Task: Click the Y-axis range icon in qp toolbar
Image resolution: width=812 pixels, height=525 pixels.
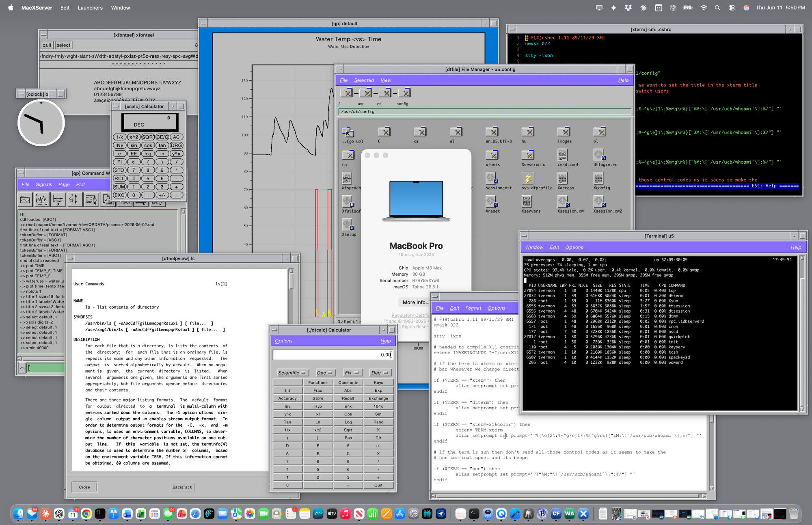Action: pos(74,199)
